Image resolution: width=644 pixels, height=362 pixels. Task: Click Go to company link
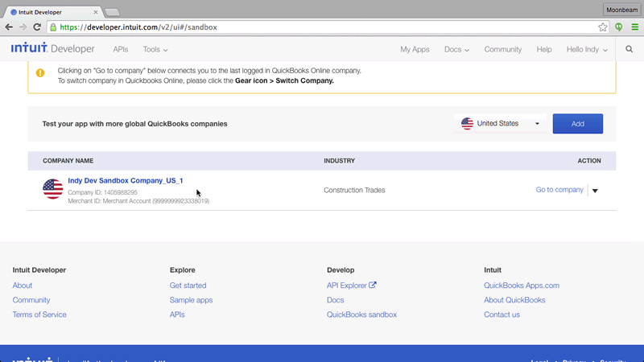click(559, 190)
